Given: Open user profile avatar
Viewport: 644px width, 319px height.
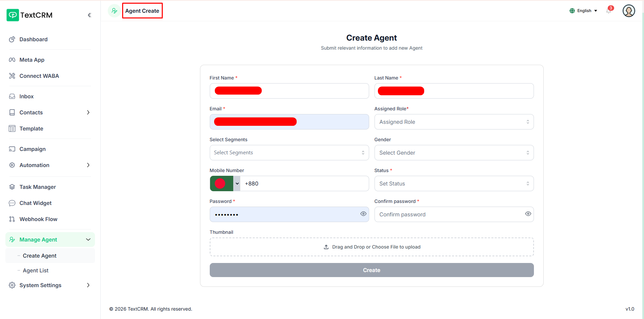Looking at the screenshot, I should click(629, 11).
